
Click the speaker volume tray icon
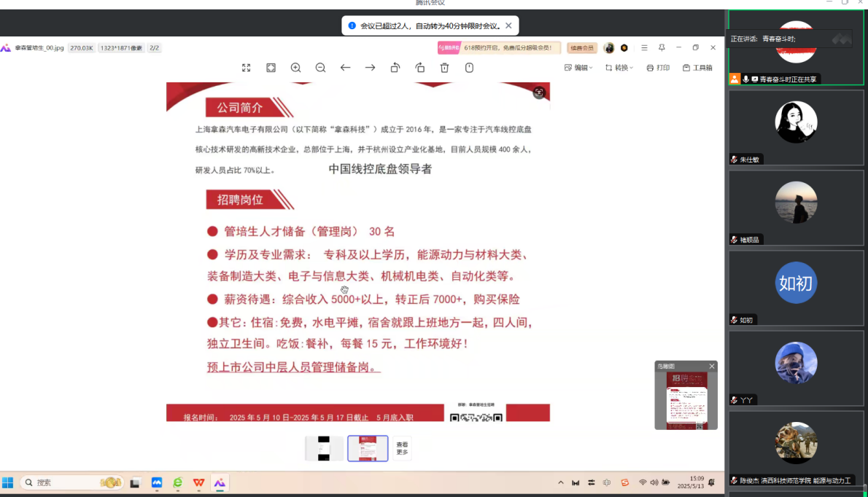click(x=654, y=482)
